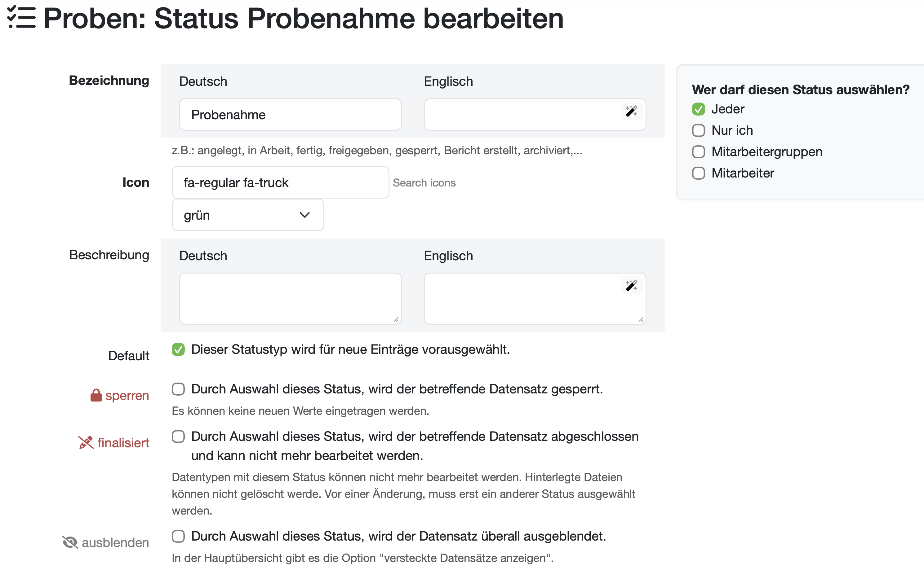Click the magic wand in the Beschreibung Englisch field
The height and width of the screenshot is (570, 924).
click(x=631, y=285)
